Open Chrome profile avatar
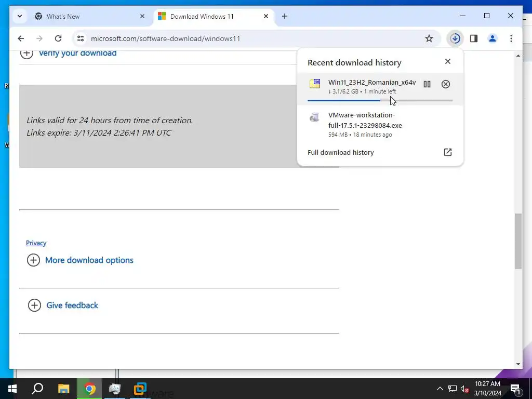 493,38
